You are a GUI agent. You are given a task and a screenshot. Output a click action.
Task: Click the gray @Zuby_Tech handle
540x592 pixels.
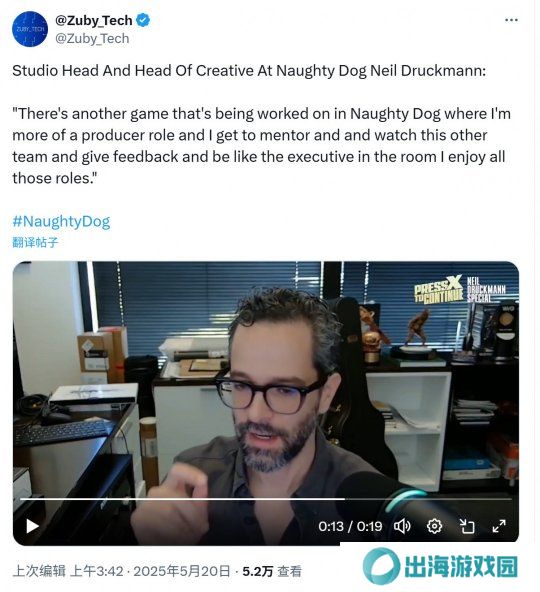92,39
